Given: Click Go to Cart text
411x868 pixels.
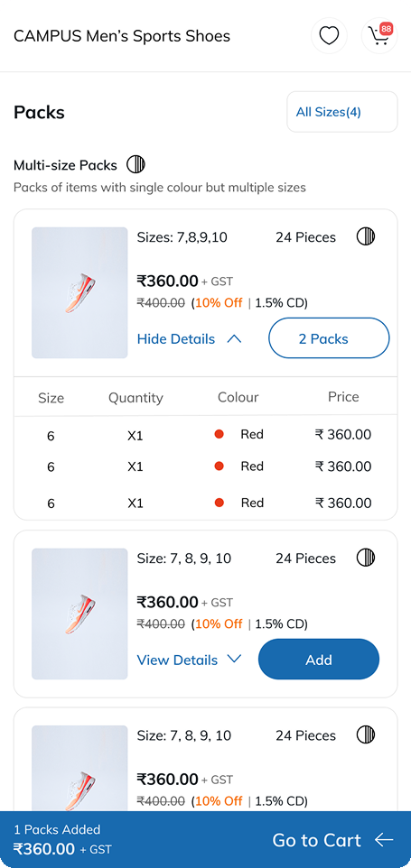Looking at the screenshot, I should click(317, 840).
